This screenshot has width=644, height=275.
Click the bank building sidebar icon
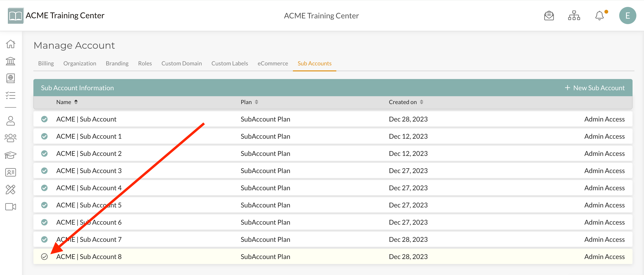coord(10,61)
